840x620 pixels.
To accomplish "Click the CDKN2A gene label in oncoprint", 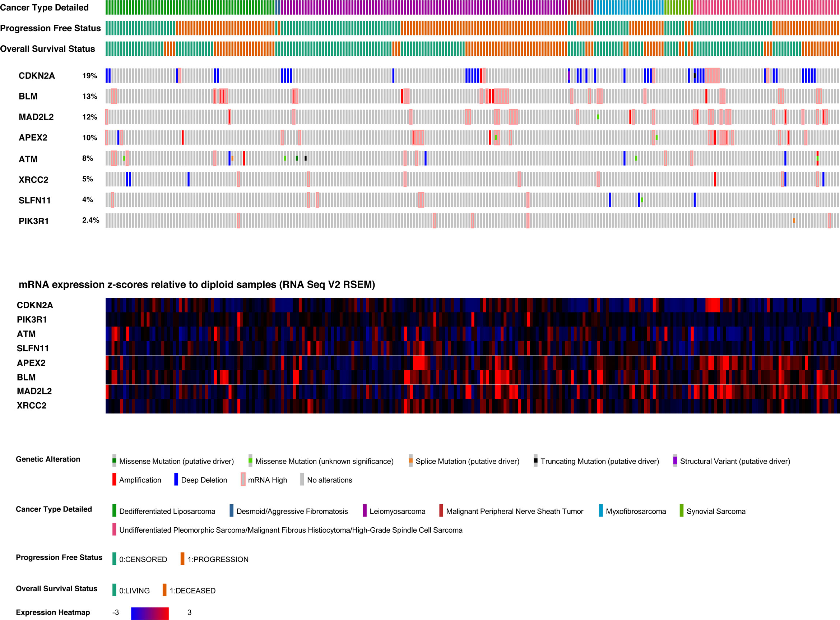I will (x=37, y=76).
